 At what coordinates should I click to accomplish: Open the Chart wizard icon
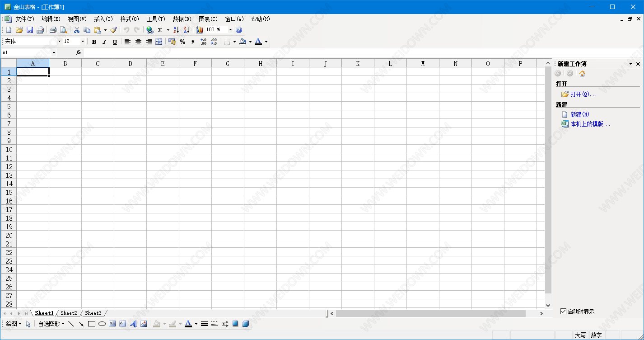pos(200,30)
